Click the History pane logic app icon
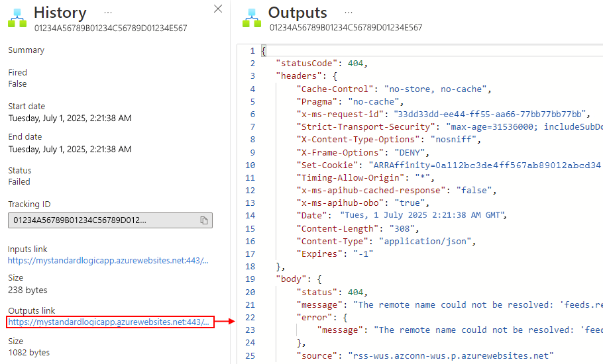The height and width of the screenshot is (364, 603). [x=17, y=18]
